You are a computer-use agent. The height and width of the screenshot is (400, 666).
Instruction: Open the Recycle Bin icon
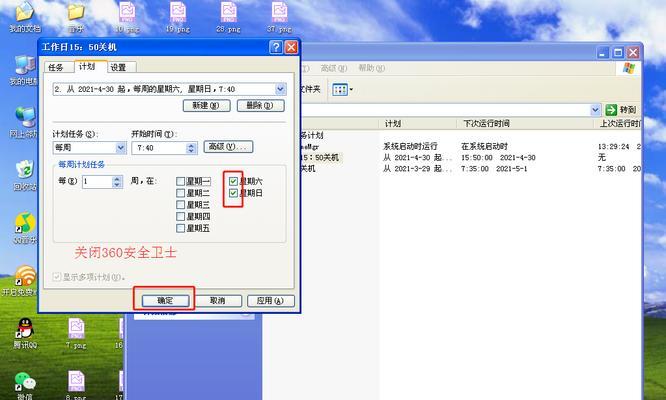(25, 175)
